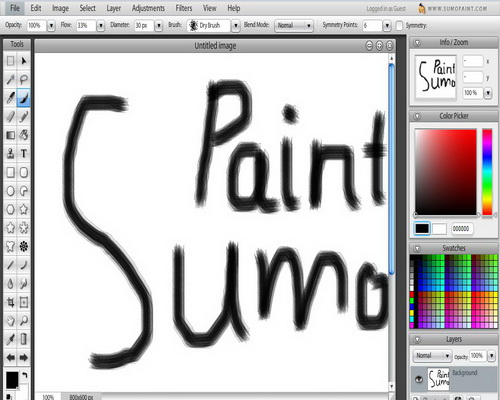Open the Diameter size dropdown
Screen dimensions: 500x400
(x=159, y=26)
